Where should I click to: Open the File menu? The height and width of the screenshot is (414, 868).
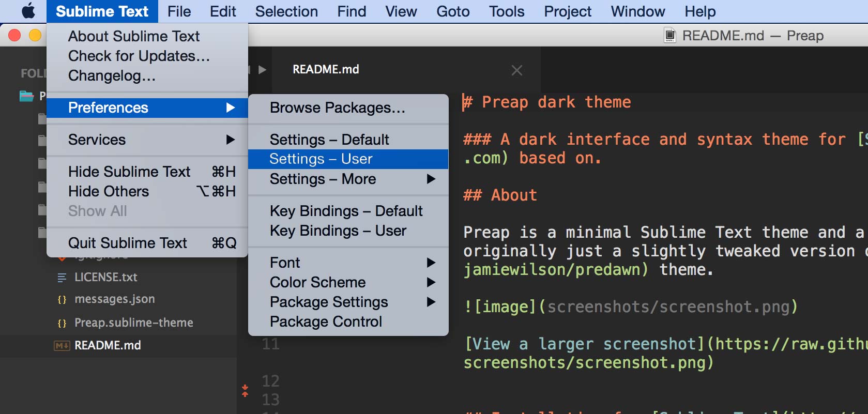click(179, 11)
